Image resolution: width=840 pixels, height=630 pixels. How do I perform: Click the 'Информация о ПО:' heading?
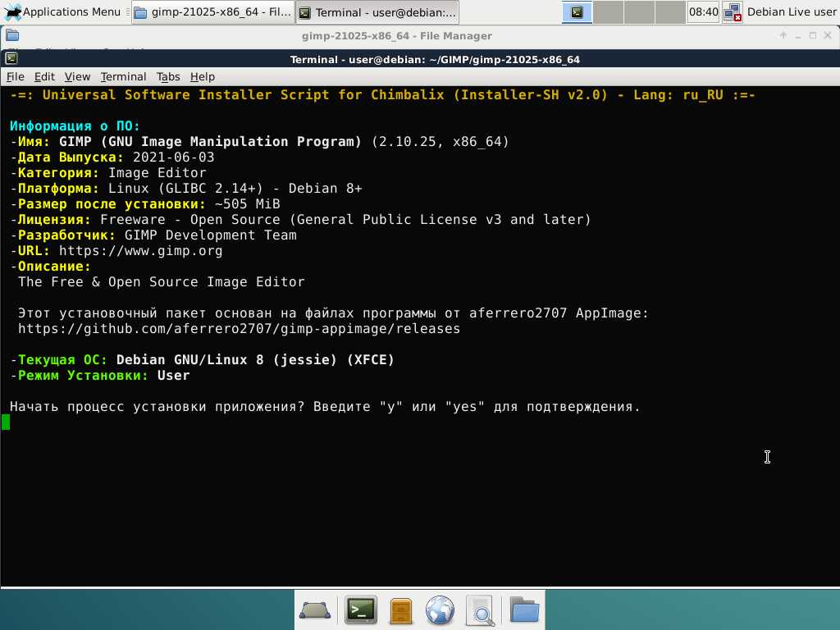(75, 126)
